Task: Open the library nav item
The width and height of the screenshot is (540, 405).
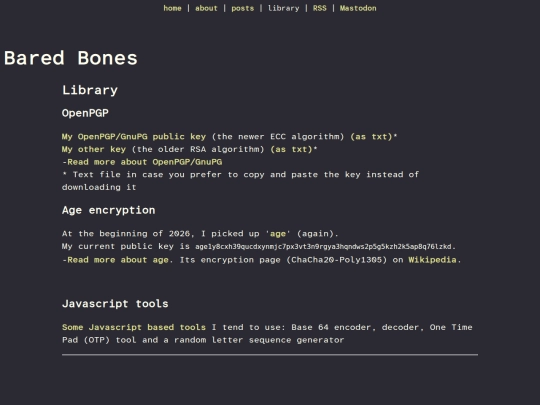Action: (283, 8)
